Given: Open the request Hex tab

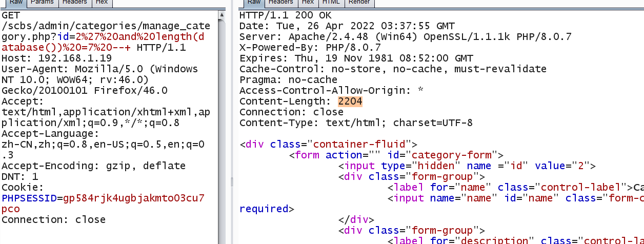Looking at the screenshot, I should click(x=102, y=3).
